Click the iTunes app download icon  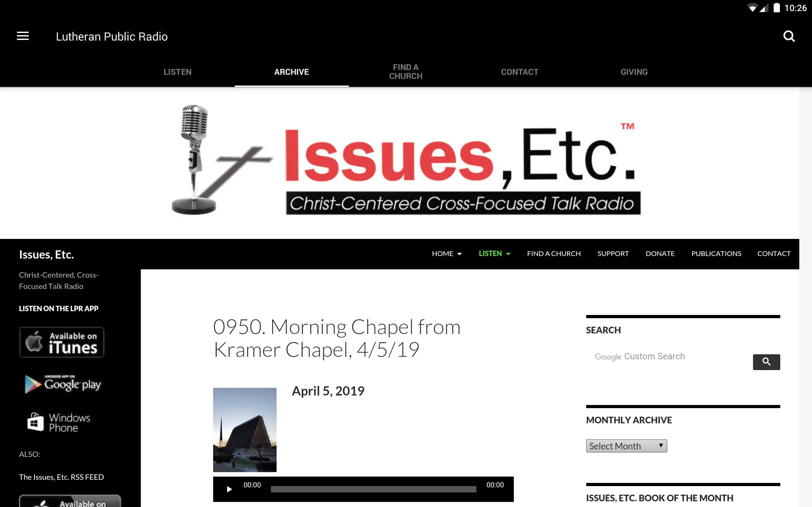tap(62, 342)
